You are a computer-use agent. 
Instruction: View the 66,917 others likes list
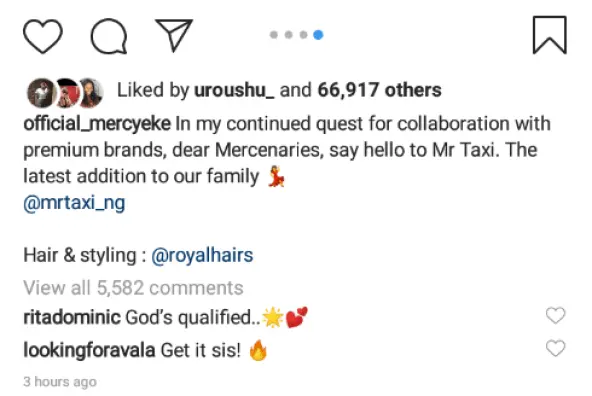[379, 90]
